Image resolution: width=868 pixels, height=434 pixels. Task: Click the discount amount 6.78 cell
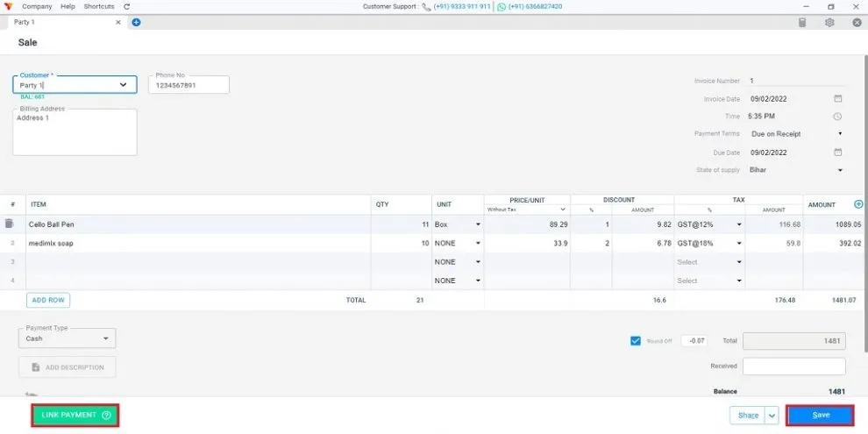[x=644, y=244]
